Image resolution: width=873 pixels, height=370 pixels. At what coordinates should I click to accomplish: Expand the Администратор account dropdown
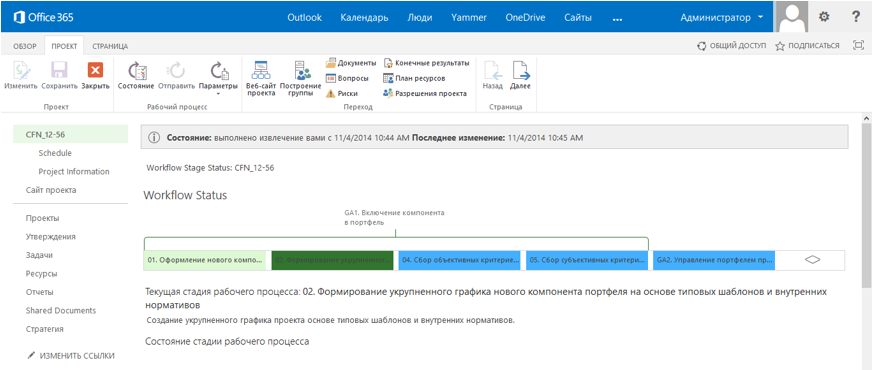[722, 17]
